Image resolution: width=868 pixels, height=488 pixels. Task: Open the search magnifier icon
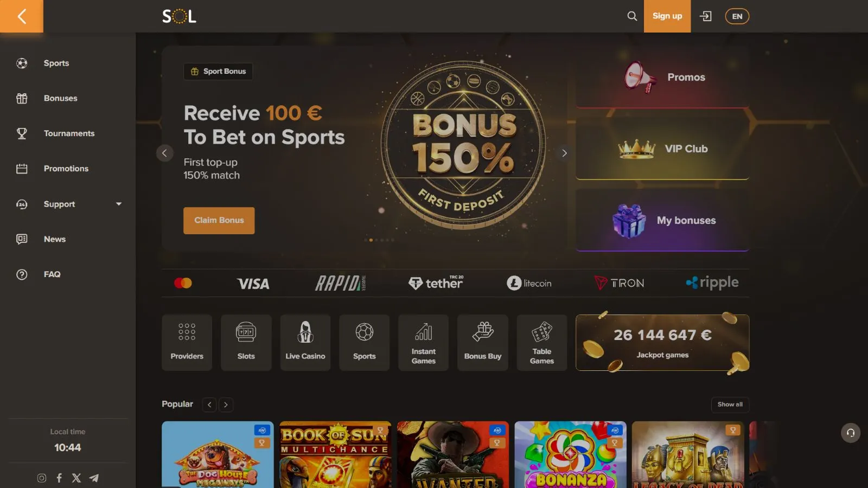point(632,16)
